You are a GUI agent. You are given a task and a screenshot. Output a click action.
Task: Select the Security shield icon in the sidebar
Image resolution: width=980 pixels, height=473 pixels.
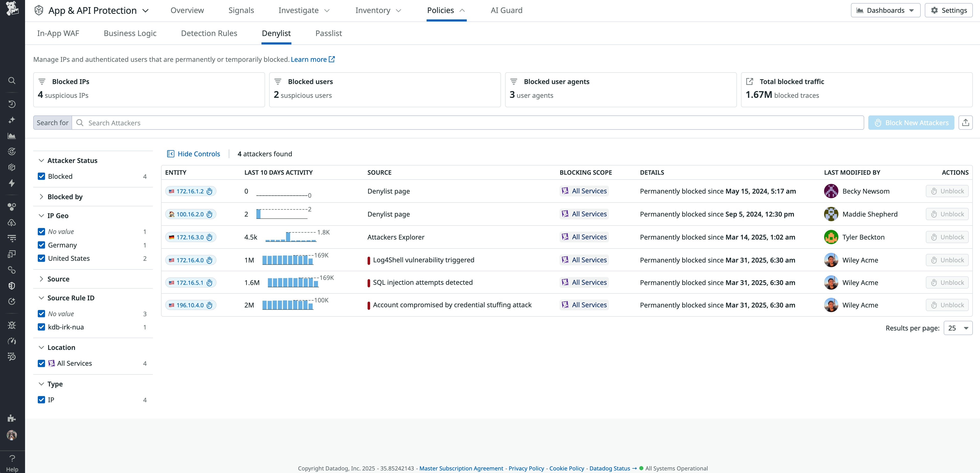click(x=12, y=286)
